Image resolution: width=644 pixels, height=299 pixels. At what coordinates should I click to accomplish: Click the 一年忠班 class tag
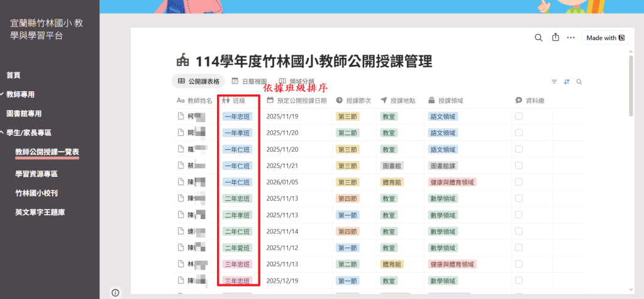pyautogui.click(x=237, y=116)
